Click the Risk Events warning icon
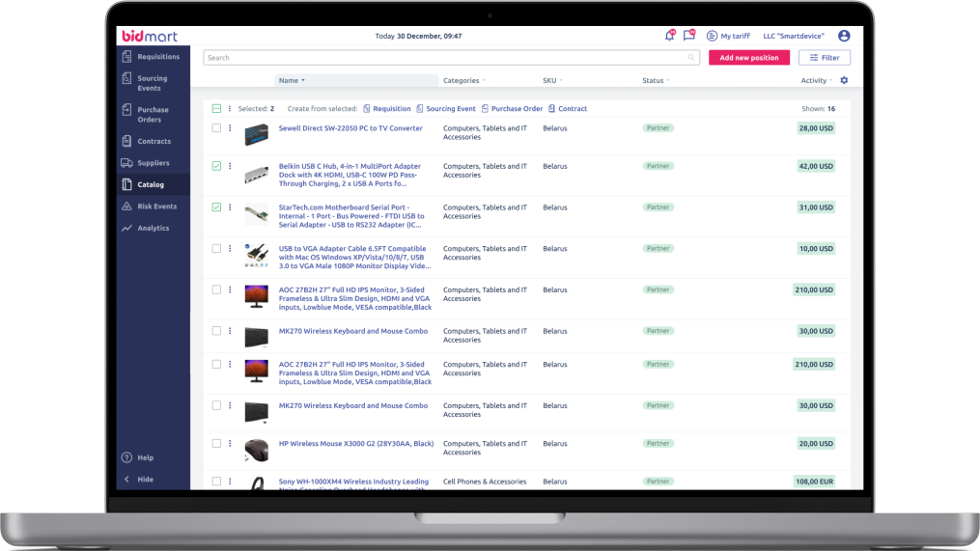 coord(126,207)
